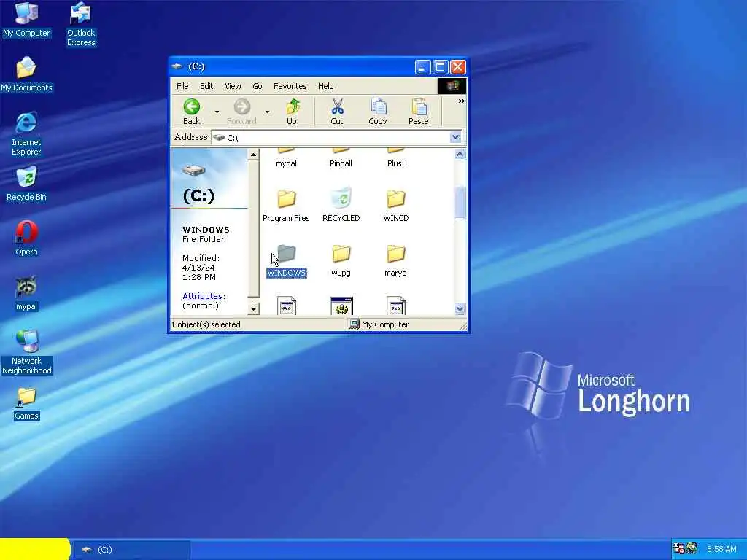This screenshot has width=747, height=560.
Task: Select the Program Files folder
Action: [286, 206]
